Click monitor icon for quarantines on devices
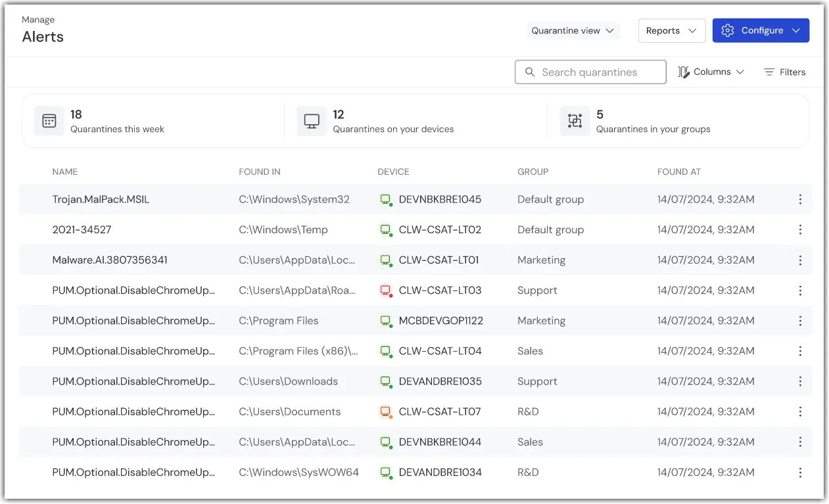Viewport: 829px width, 504px height. [x=312, y=121]
